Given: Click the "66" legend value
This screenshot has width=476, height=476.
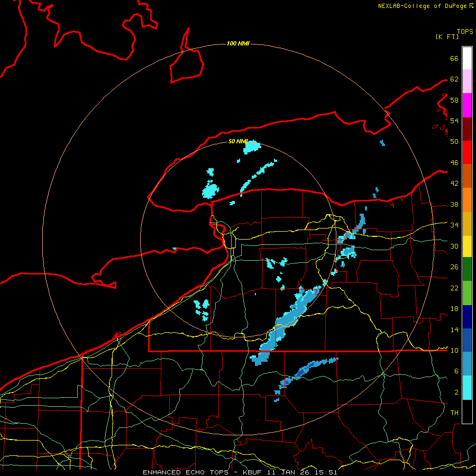Looking at the screenshot, I should [x=454, y=58].
